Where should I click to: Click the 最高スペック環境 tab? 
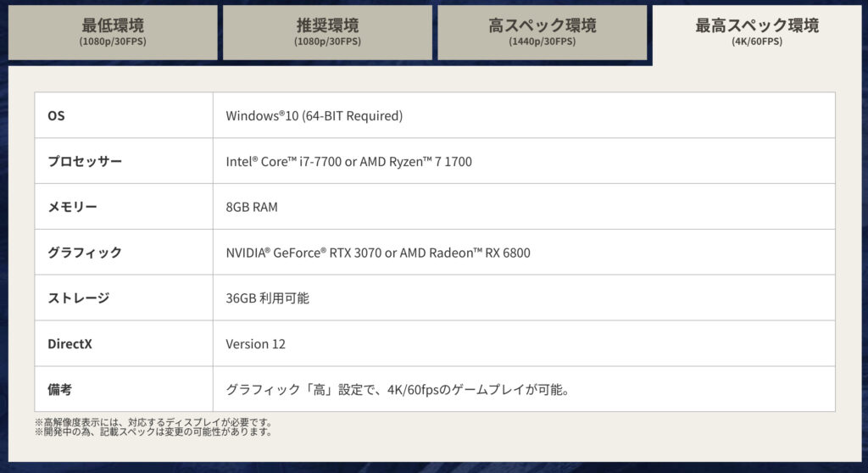(757, 32)
